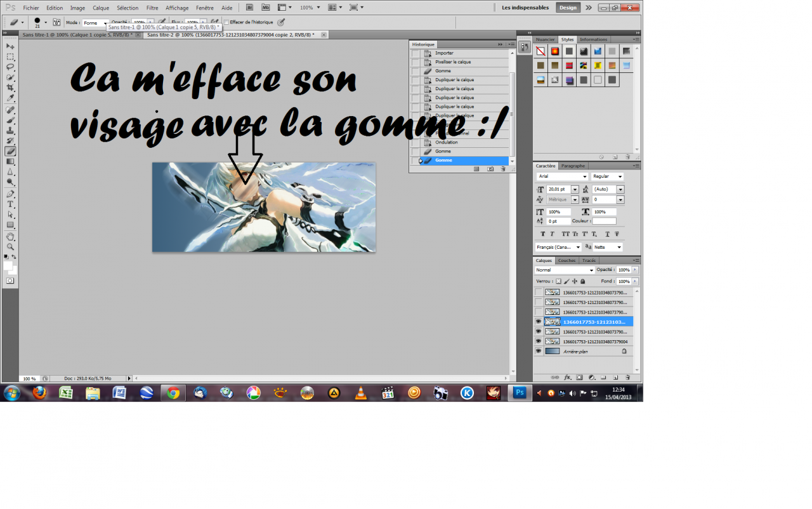Select the Path Selection tool
This screenshot has width=812, height=509.
tap(10, 215)
